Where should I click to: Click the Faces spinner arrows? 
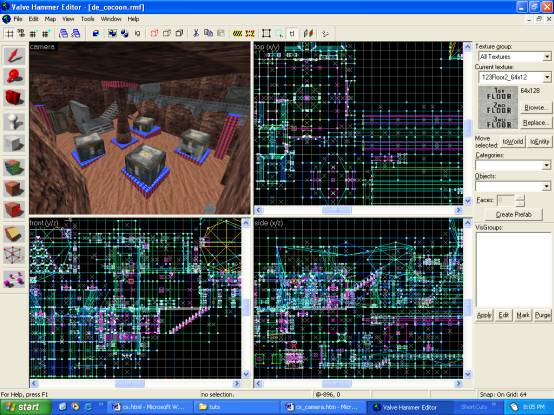tap(520, 200)
